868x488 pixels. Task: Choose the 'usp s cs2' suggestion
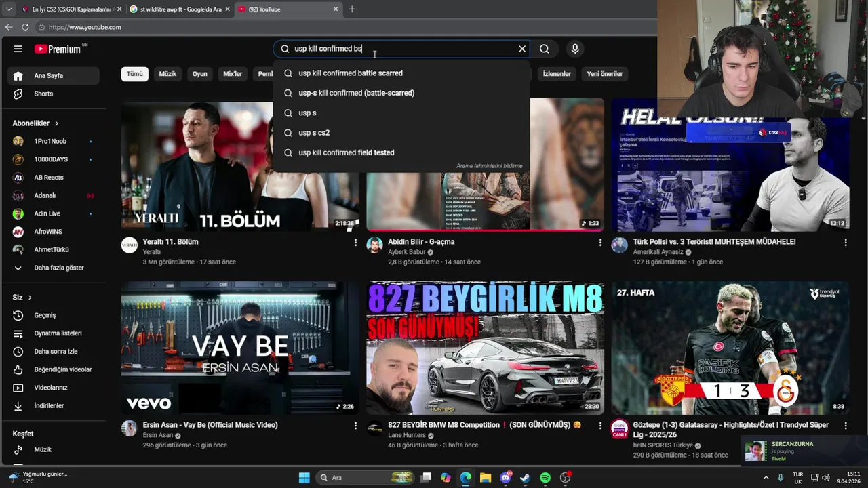pyautogui.click(x=401, y=133)
